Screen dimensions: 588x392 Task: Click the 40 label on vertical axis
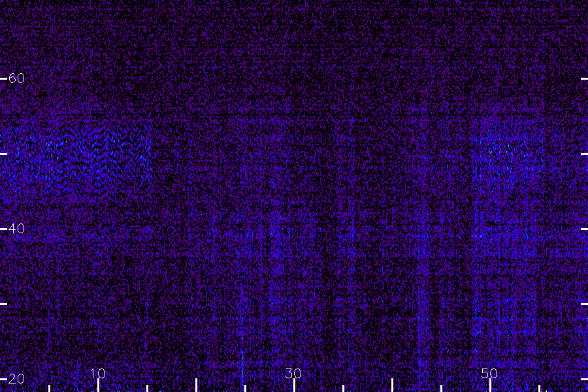16,228
